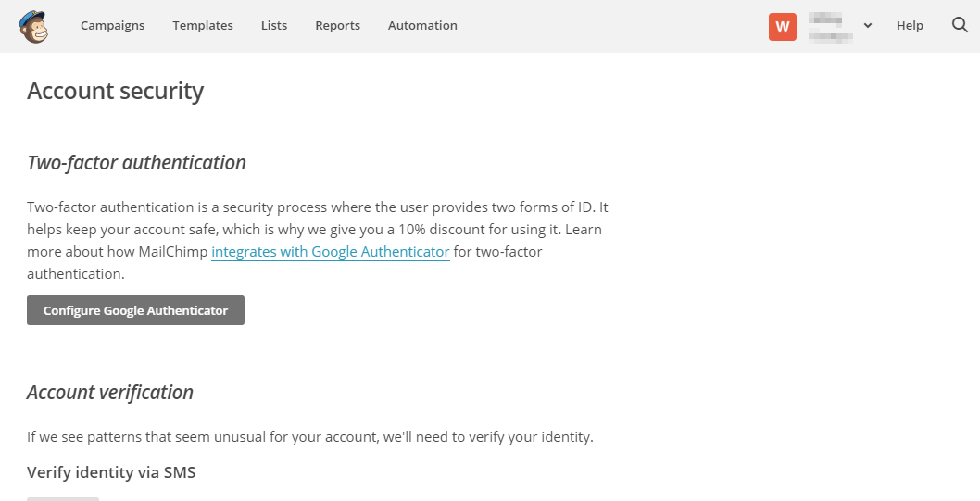Click the Account security heading
The height and width of the screenshot is (501, 980).
[116, 91]
